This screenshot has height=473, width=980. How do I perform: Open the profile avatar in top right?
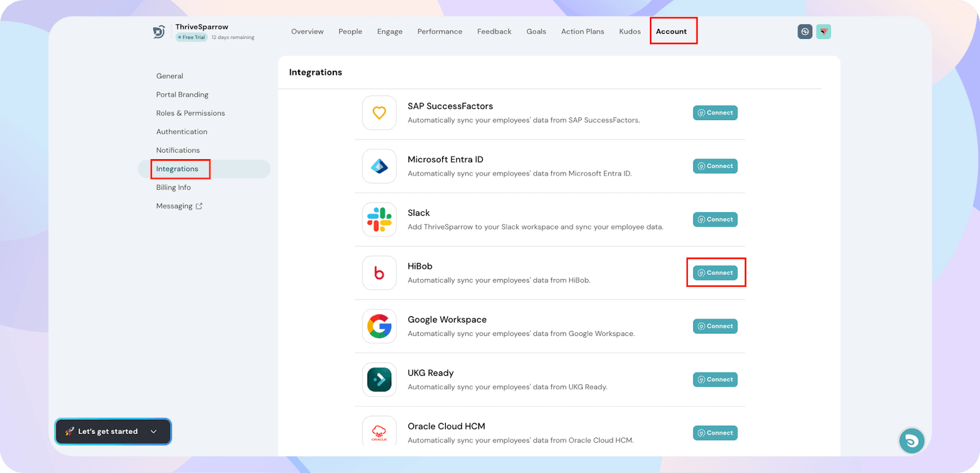pos(824,32)
